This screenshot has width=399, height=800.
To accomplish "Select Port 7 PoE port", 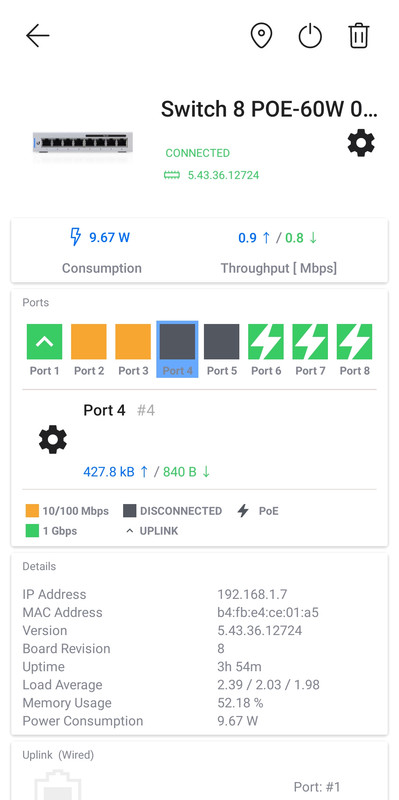I will 310,341.
